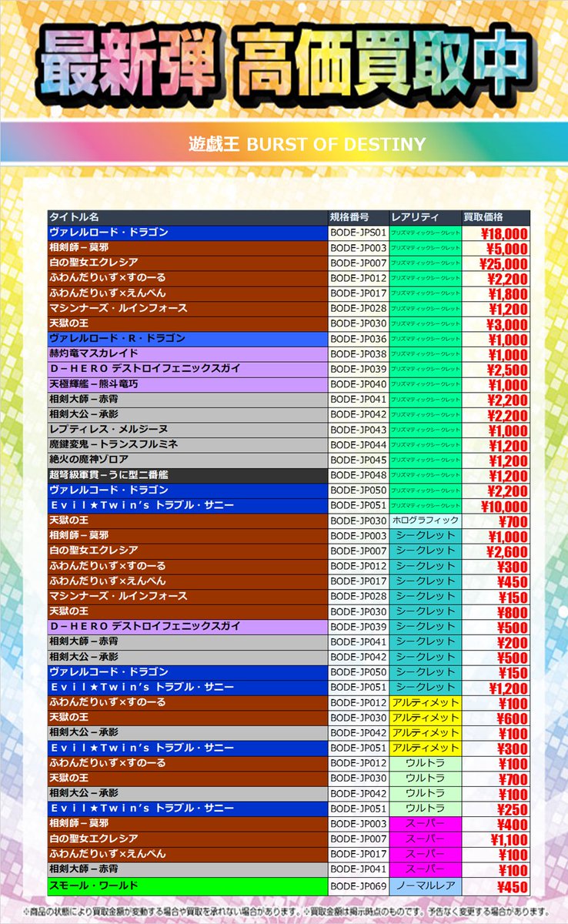The height and width of the screenshot is (924, 568).
Task: Click the ¥1,800 price
Action: (508, 294)
